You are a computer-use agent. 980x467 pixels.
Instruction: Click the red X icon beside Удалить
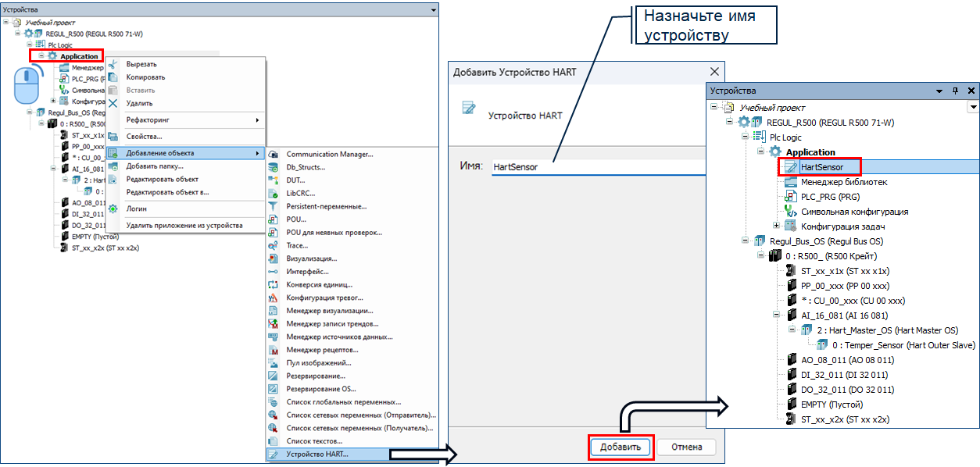click(113, 103)
